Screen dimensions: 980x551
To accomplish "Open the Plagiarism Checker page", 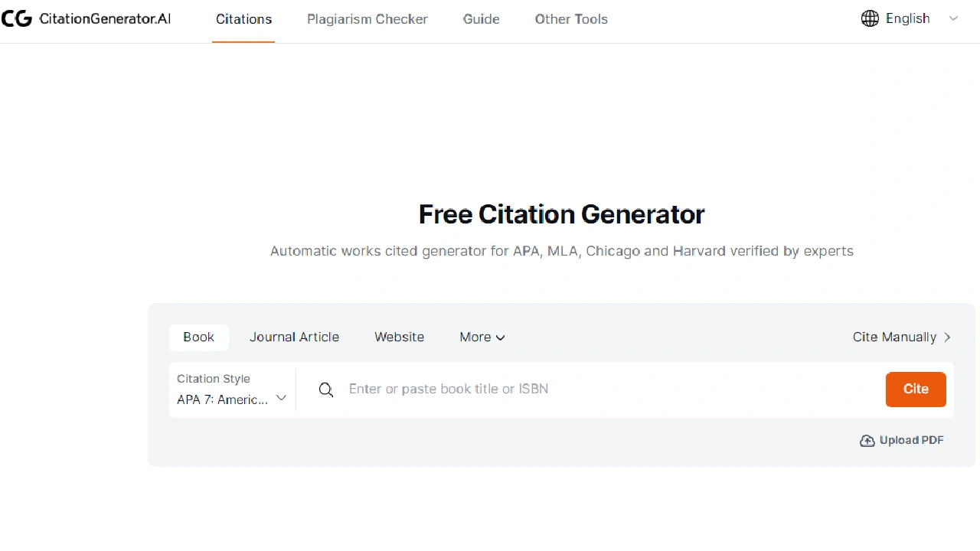I will point(367,19).
